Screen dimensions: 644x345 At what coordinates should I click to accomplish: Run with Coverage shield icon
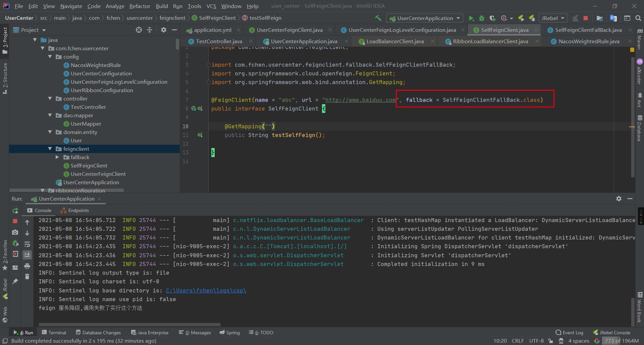(x=492, y=18)
